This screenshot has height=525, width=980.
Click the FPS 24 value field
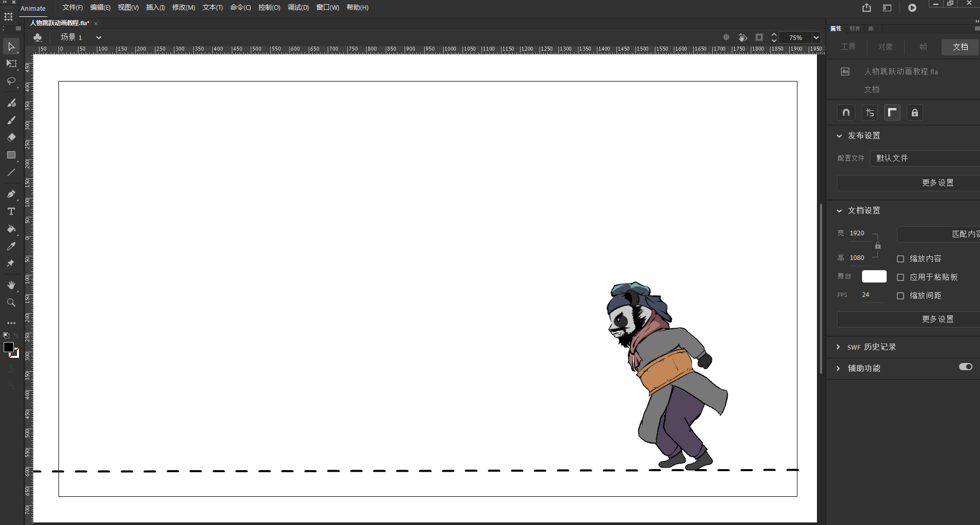point(872,295)
